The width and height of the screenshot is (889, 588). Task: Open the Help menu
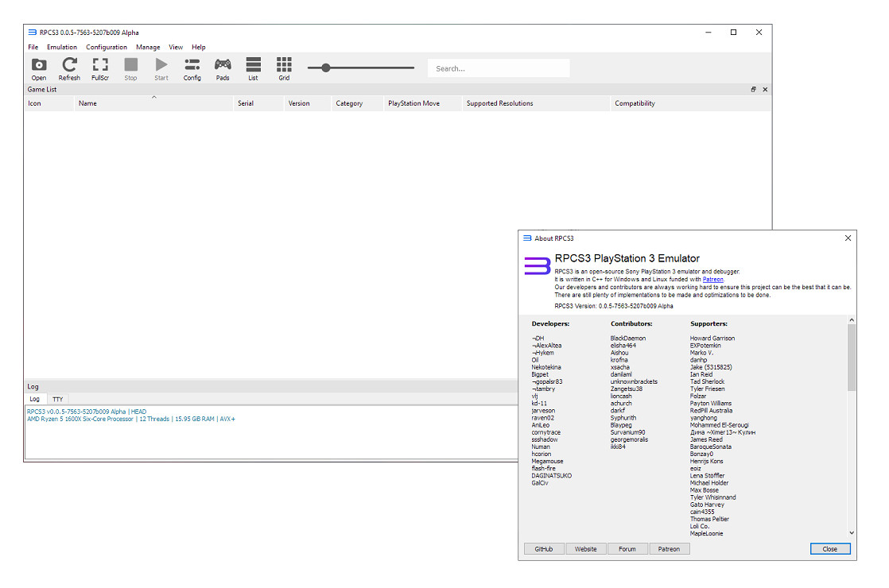(x=199, y=47)
